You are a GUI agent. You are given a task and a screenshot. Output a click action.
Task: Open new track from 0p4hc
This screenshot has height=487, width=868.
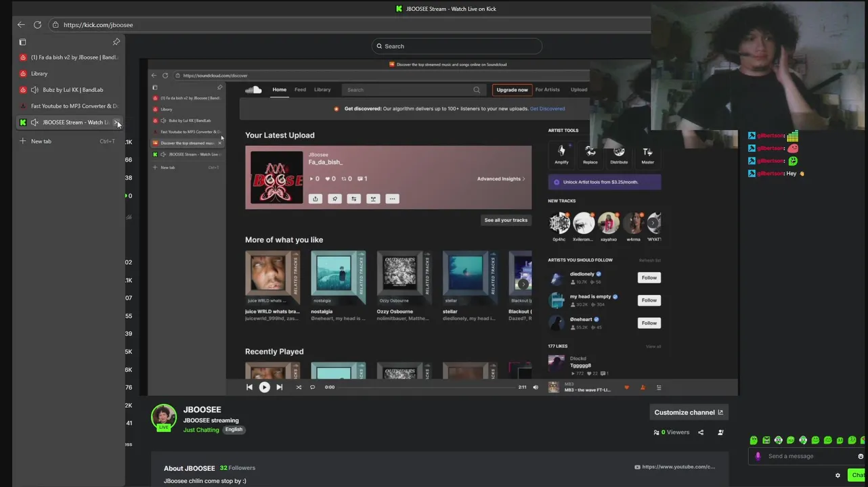[x=559, y=223]
